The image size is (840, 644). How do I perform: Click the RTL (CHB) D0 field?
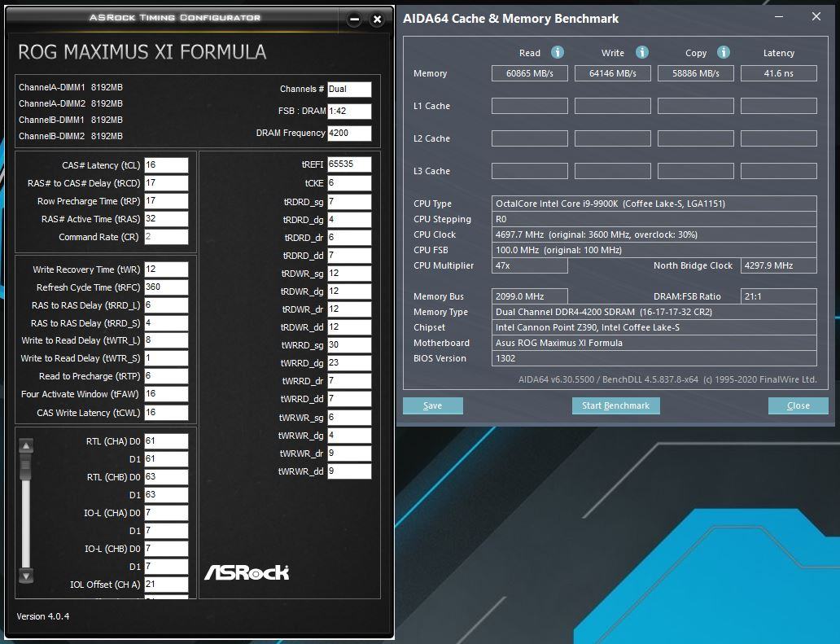(166, 477)
